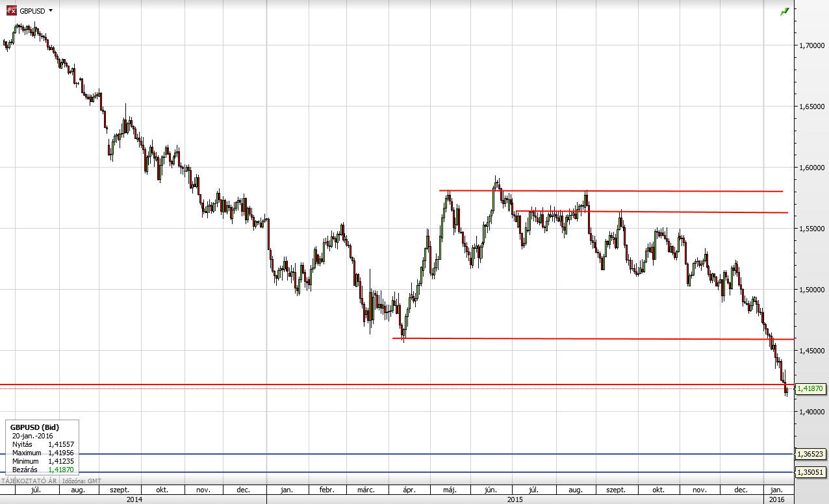The image size is (829, 504).
Task: Click the red Fx instrument icon
Action: coord(11,10)
